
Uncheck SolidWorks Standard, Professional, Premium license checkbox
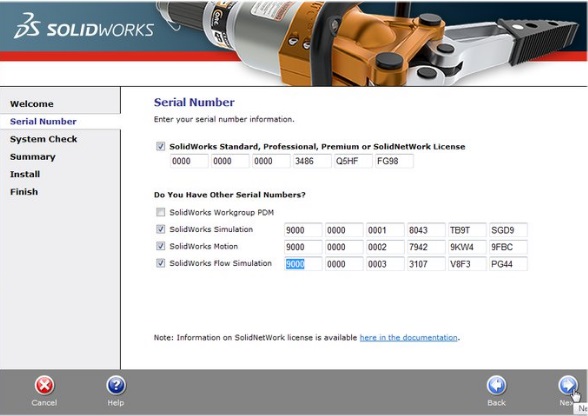[x=160, y=146]
